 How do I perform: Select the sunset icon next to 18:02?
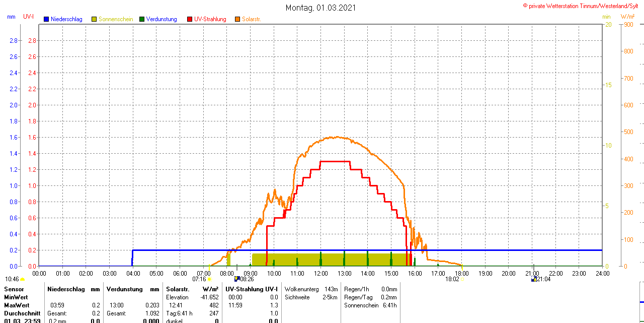[462, 279]
